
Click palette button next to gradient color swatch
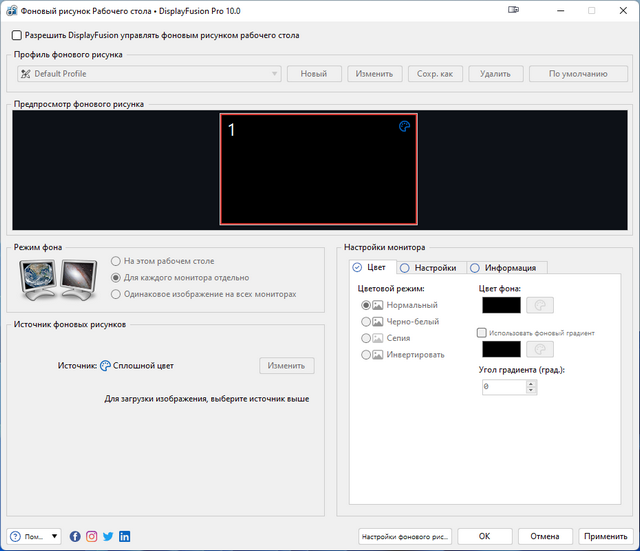coord(540,349)
